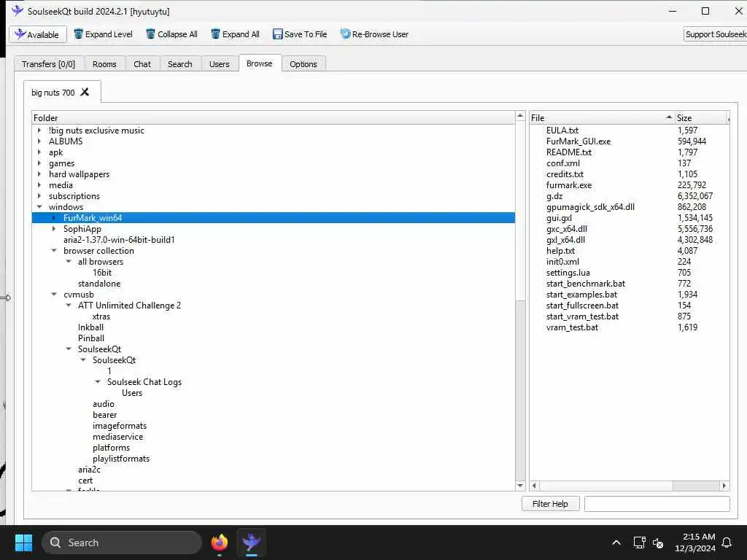The height and width of the screenshot is (560, 747).
Task: Click the Filter Help button
Action: pos(550,503)
